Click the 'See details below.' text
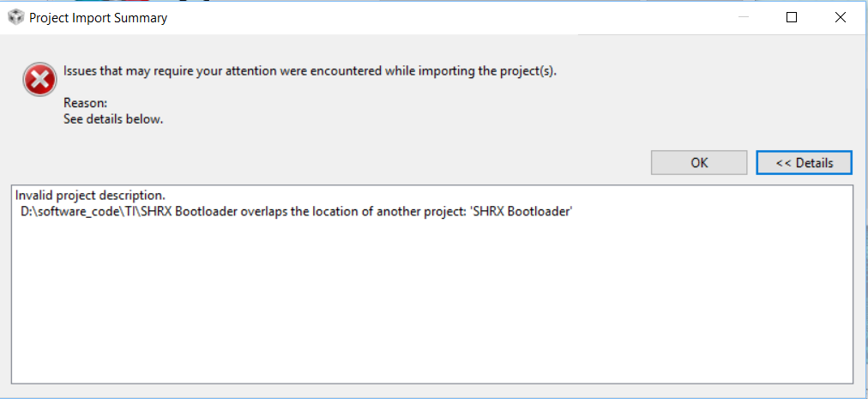This screenshot has width=868, height=399. point(113,119)
